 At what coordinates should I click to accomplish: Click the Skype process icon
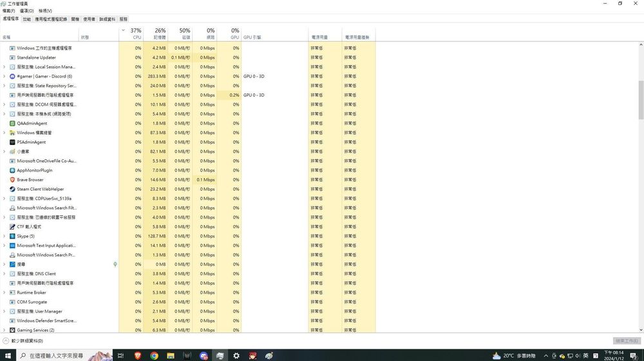point(12,236)
